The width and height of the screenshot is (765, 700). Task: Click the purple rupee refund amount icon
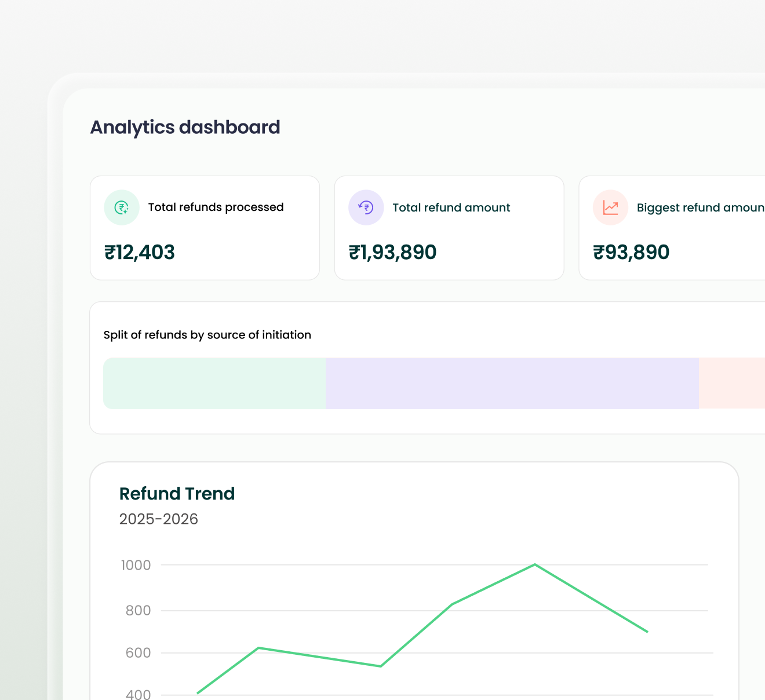coord(366,207)
